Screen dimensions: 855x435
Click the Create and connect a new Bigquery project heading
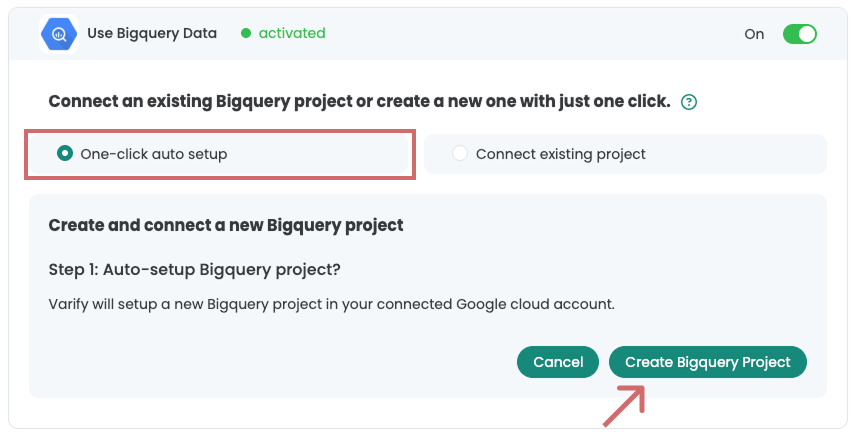click(x=226, y=226)
